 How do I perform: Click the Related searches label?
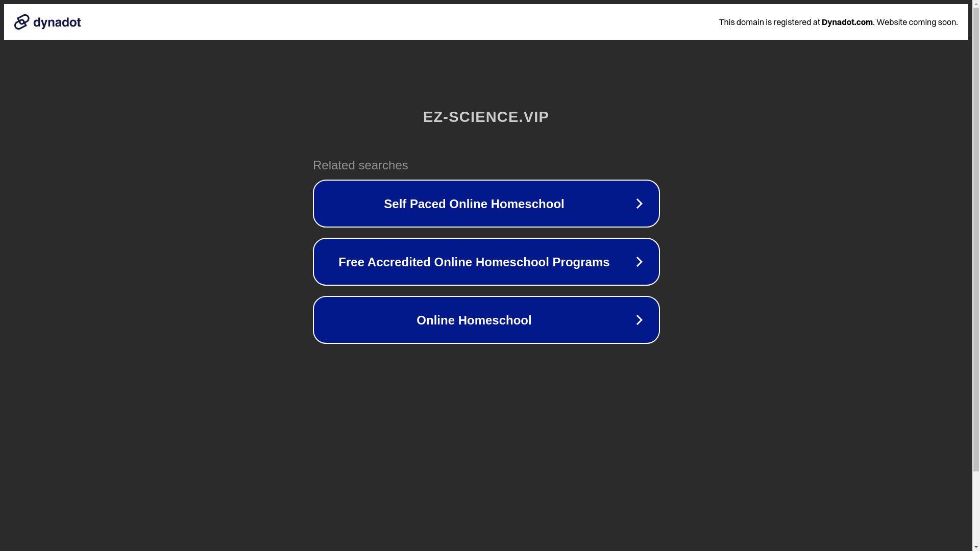pyautogui.click(x=360, y=165)
